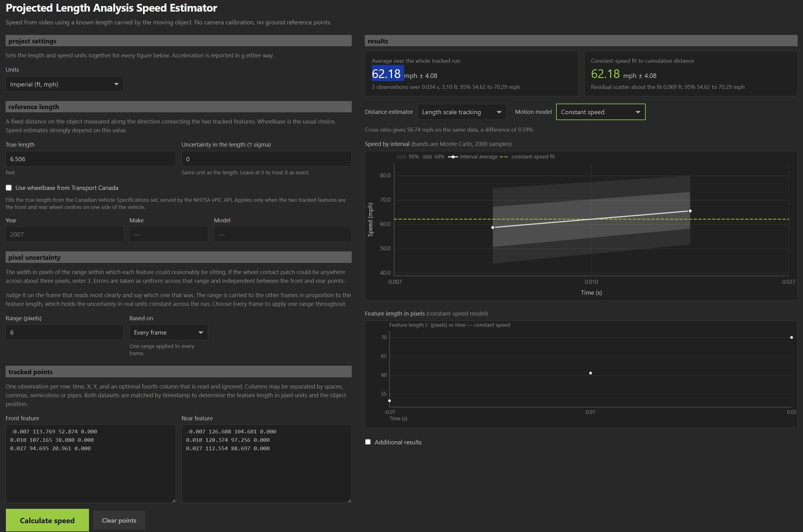
Task: Click the constant-speed fit legend dashes
Action: (x=504, y=157)
